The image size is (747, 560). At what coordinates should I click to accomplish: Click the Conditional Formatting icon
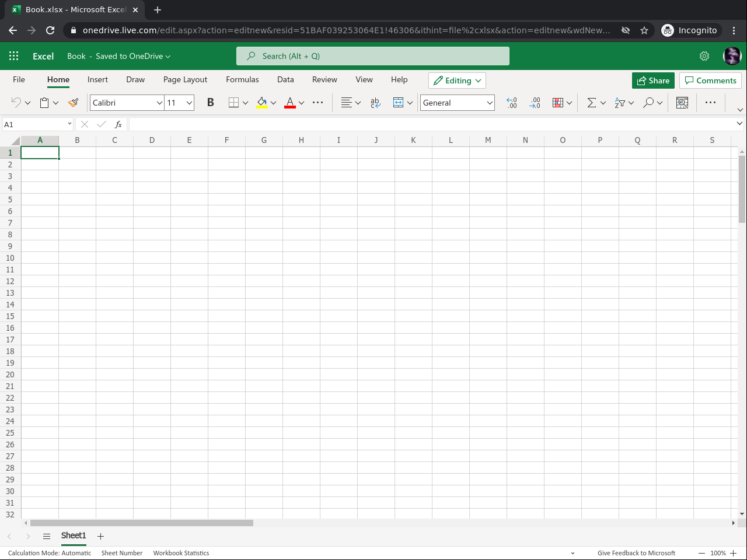(x=558, y=103)
